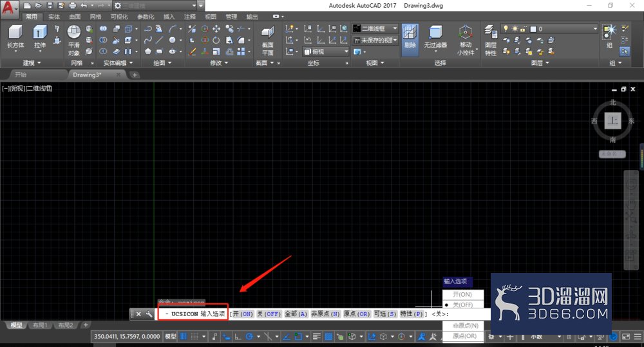Click the Undo arrow icon
Viewport: 644px width, 347px height.
tap(84, 6)
